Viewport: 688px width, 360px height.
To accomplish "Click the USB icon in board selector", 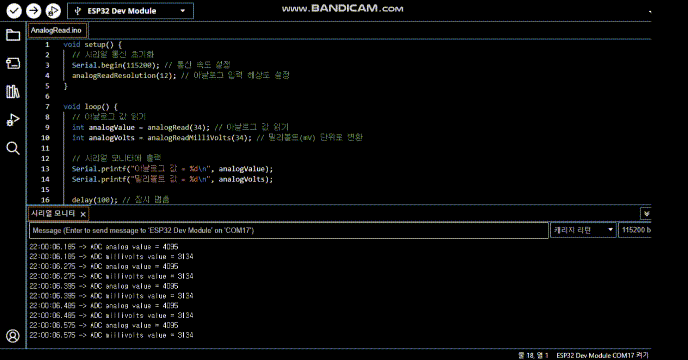I will point(78,11).
